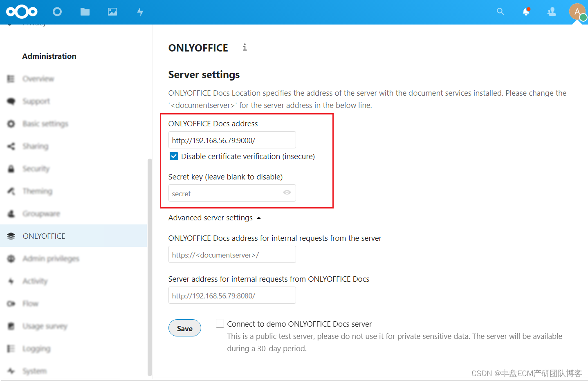Click the Sharing icon in sidebar
588x381 pixels.
point(11,146)
